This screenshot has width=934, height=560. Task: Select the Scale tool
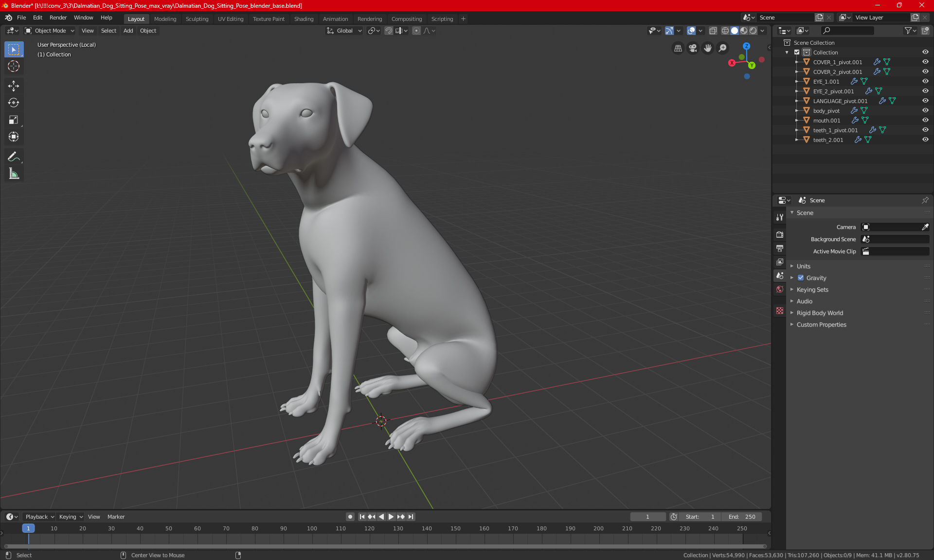coord(14,120)
